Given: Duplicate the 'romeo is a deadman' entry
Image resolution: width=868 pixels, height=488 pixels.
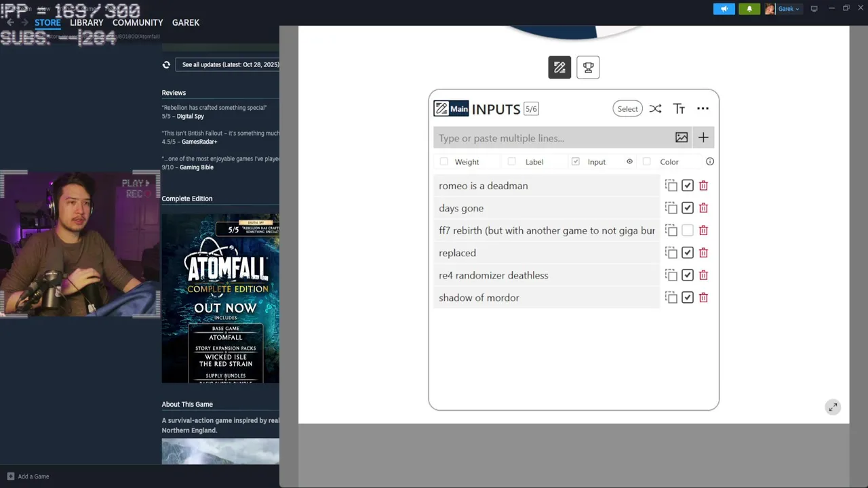Looking at the screenshot, I should click(671, 185).
